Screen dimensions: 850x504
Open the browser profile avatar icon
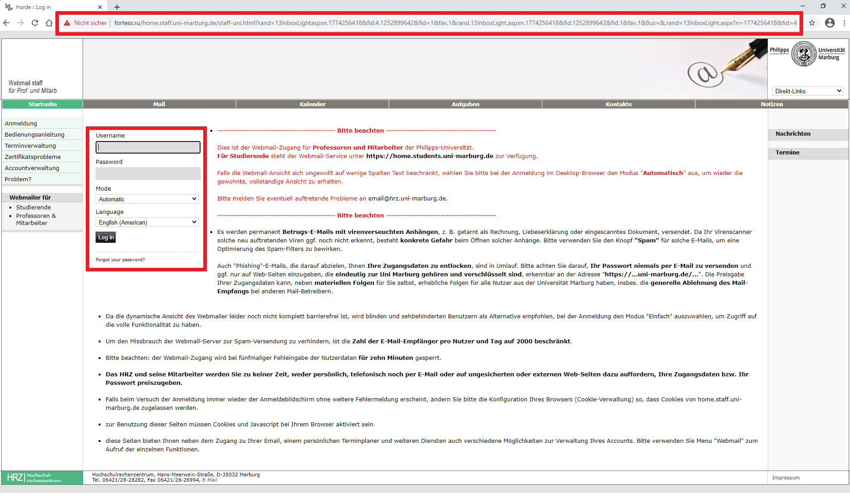tap(830, 23)
